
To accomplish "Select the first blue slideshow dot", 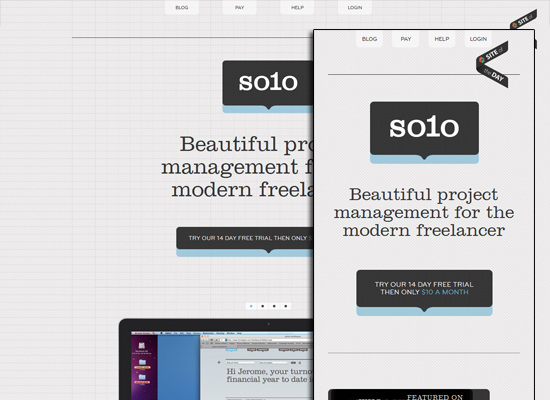I will [251, 306].
